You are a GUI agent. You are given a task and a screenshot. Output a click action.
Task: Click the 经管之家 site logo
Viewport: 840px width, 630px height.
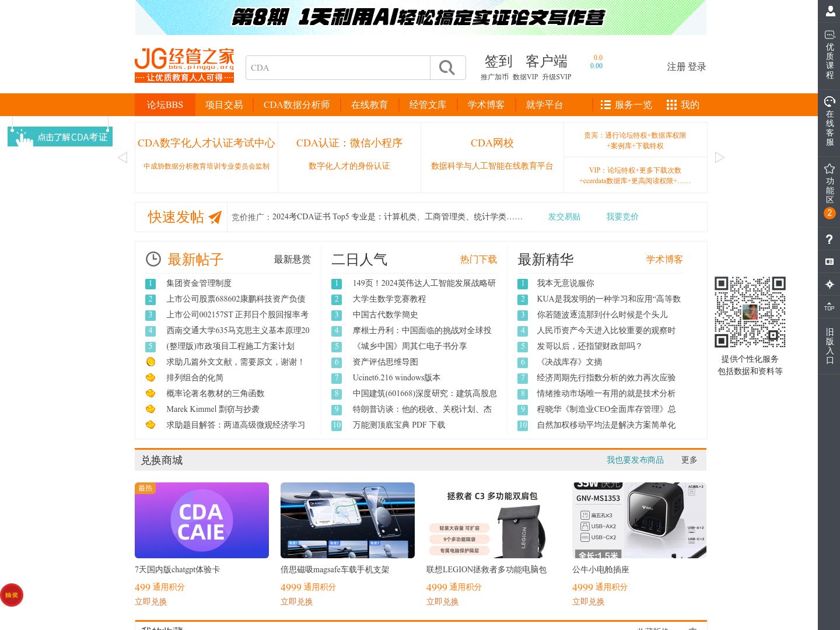pos(184,65)
